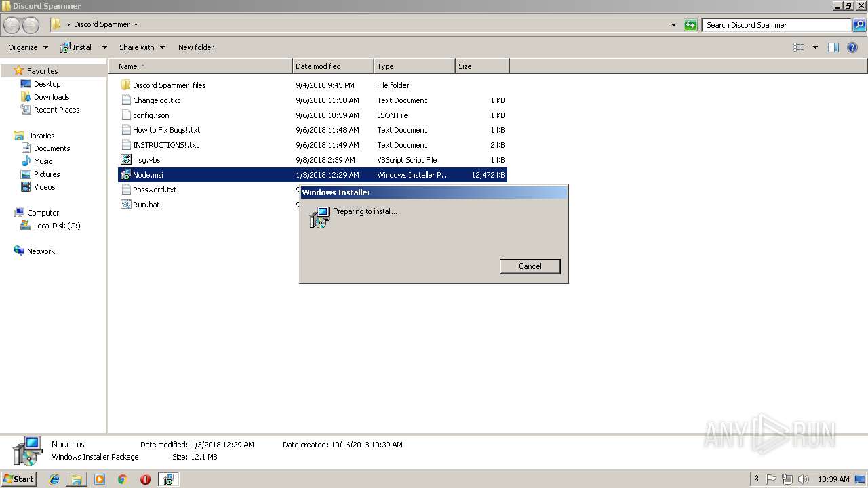This screenshot has height=488, width=868.
Task: Click the search magnifier icon
Action: coord(859,25)
